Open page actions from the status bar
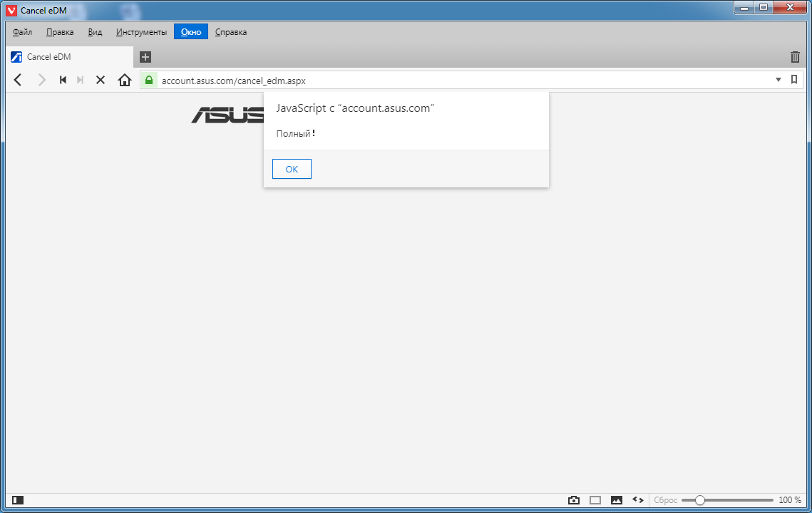 point(638,500)
